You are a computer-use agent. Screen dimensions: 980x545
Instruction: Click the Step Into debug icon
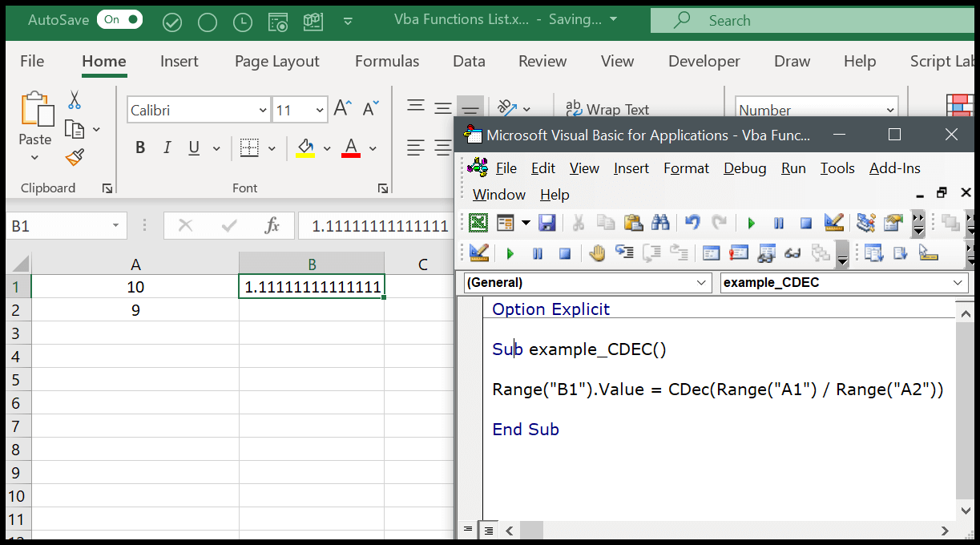pos(624,253)
